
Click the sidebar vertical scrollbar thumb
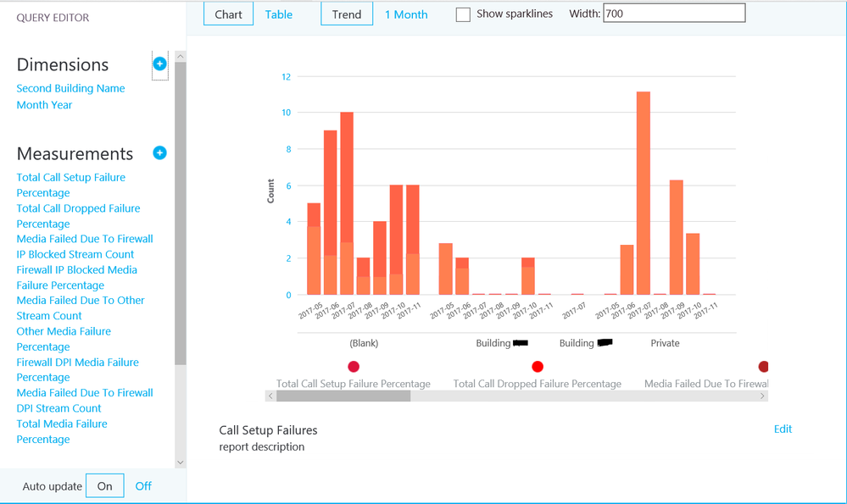tap(181, 213)
